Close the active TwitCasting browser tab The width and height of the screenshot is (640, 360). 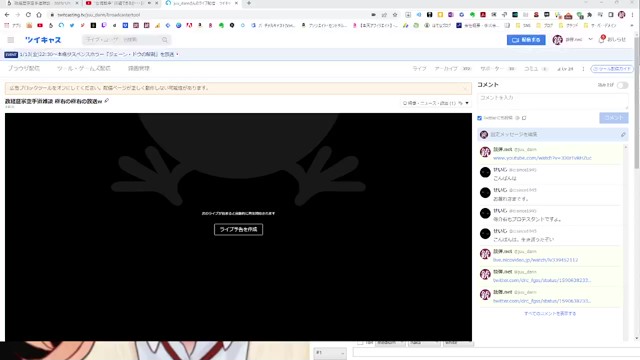click(x=236, y=3)
